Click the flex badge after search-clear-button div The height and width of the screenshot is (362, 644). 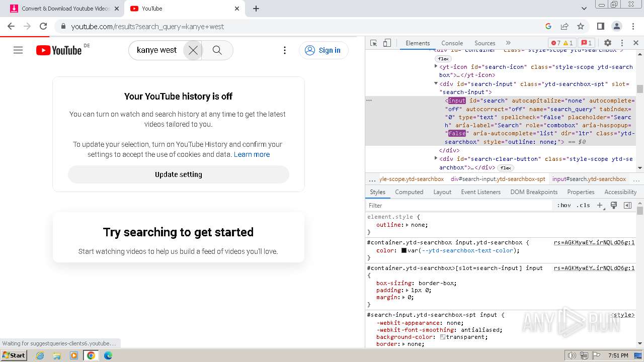tap(505, 168)
